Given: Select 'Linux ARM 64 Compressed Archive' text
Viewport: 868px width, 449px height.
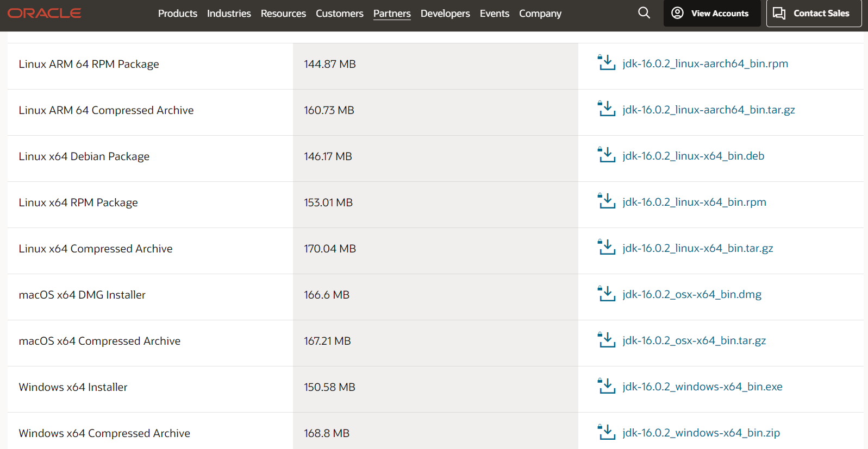Looking at the screenshot, I should 107,110.
